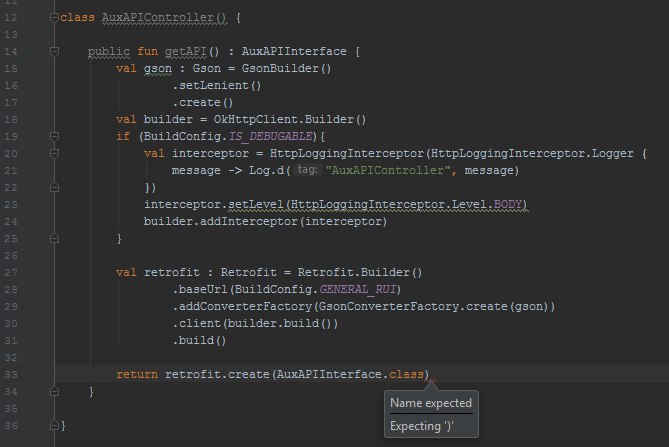The image size is (669, 447).
Task: Click the AuxAPIInterface return type on line 14
Action: coord(294,52)
